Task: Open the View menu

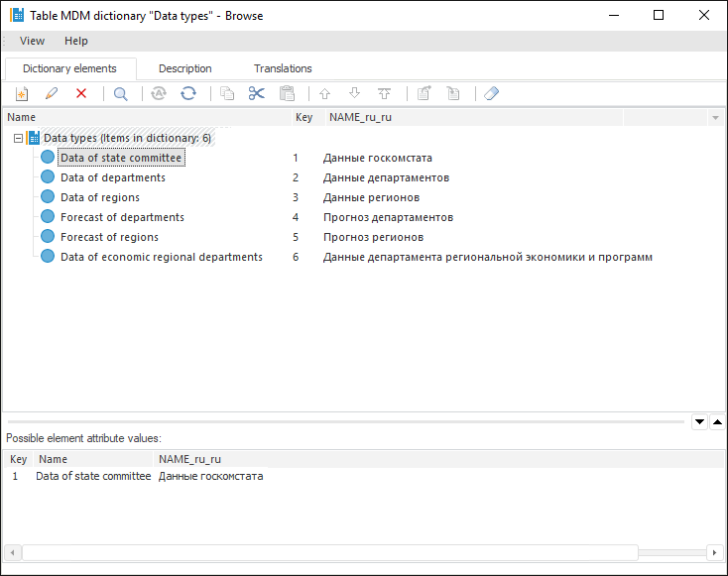Action: (32, 41)
